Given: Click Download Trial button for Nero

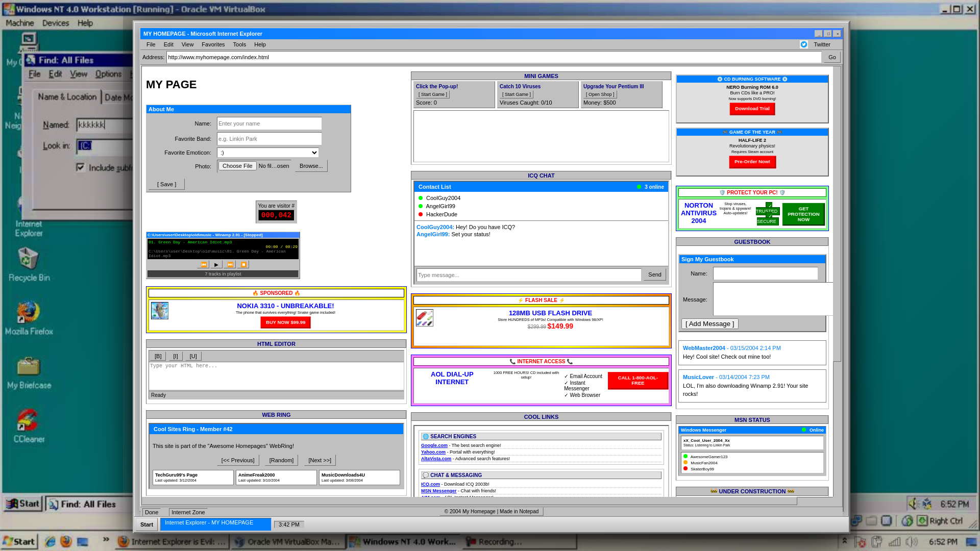Looking at the screenshot, I should 752,109.
